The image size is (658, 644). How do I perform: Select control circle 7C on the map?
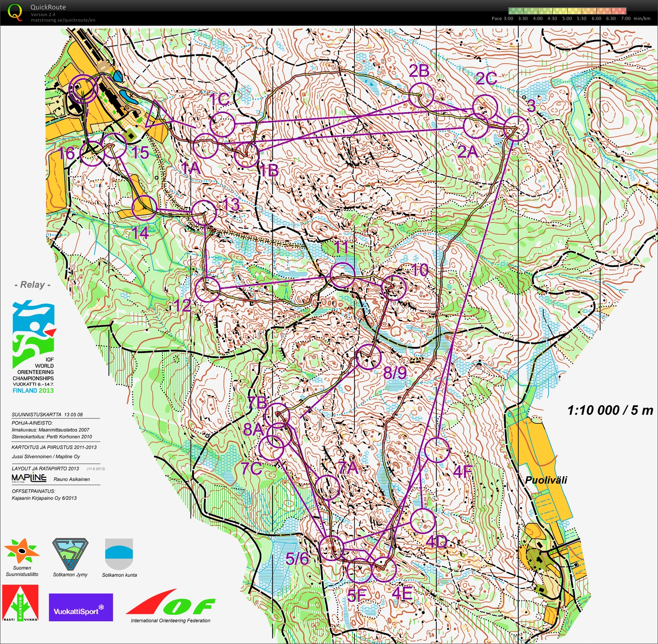pyautogui.click(x=271, y=447)
